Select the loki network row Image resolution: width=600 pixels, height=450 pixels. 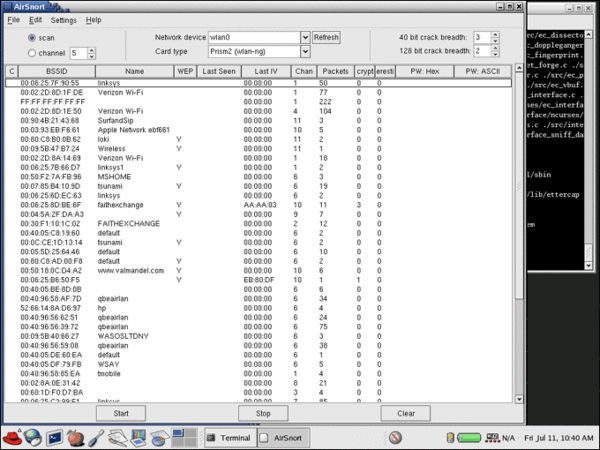pyautogui.click(x=258, y=139)
